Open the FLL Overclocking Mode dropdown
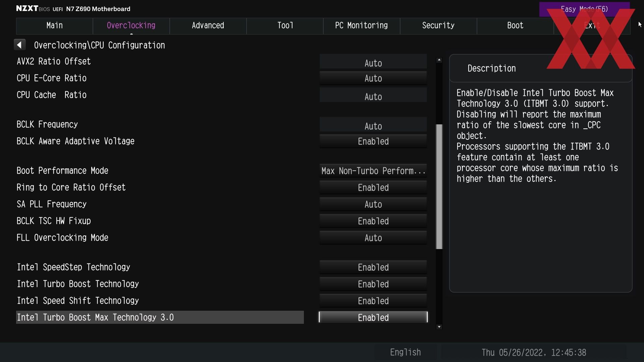This screenshot has height=362, width=644. click(x=373, y=238)
